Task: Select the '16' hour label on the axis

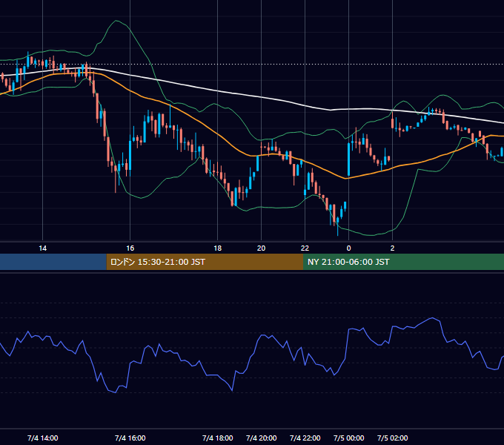Action: pos(130,248)
